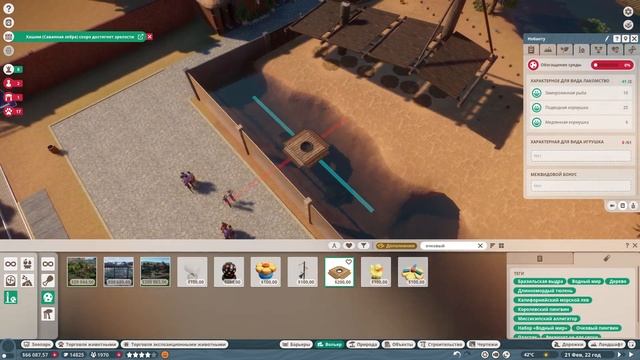
Task: Open the funnel filter button
Action: click(363, 245)
